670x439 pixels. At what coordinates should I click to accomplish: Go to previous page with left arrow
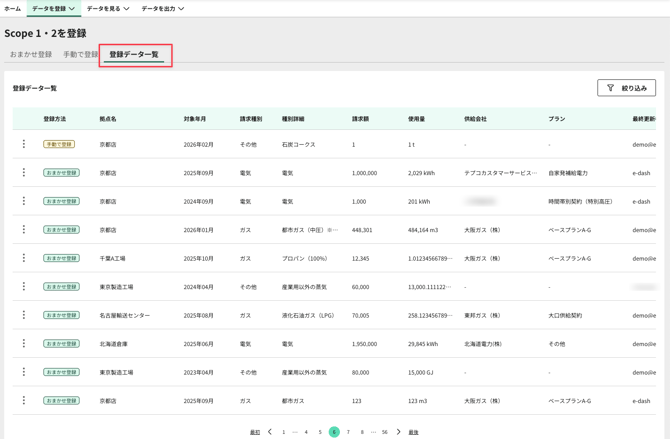(270, 432)
